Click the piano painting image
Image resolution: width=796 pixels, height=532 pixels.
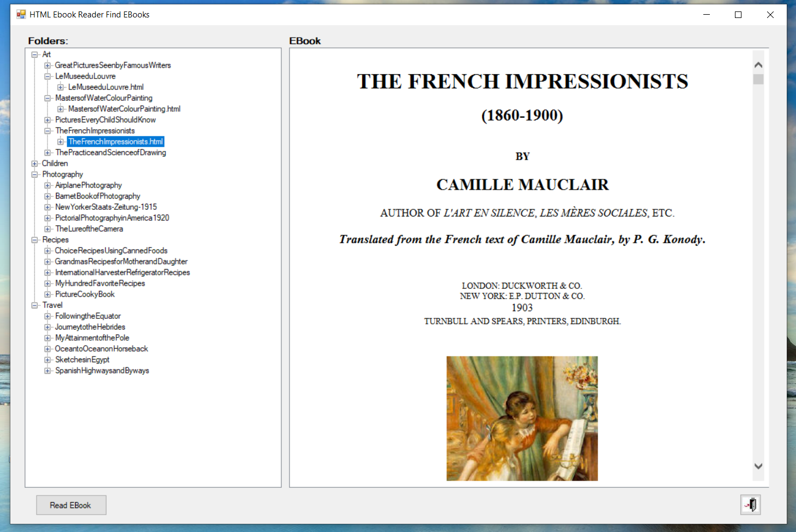[x=522, y=419]
